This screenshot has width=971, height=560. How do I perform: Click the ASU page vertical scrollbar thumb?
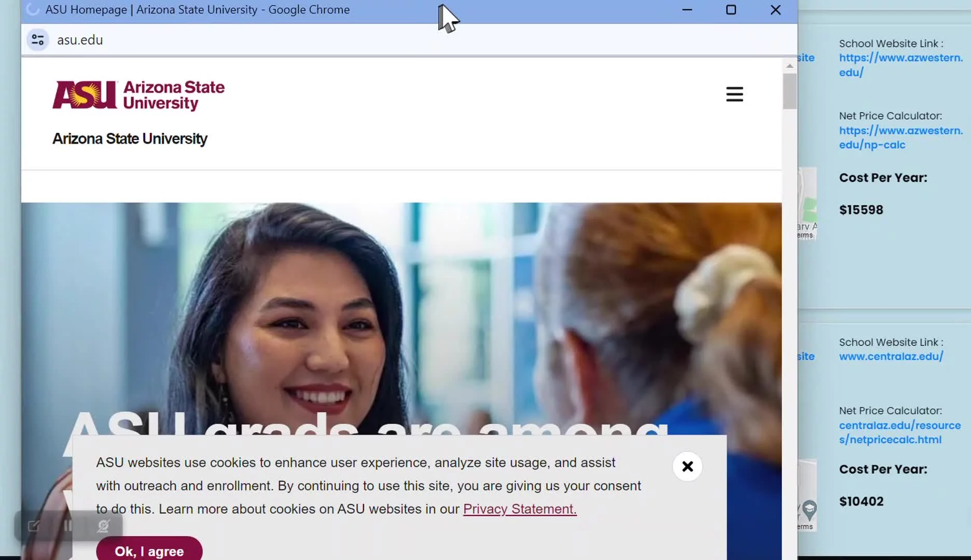coord(789,91)
